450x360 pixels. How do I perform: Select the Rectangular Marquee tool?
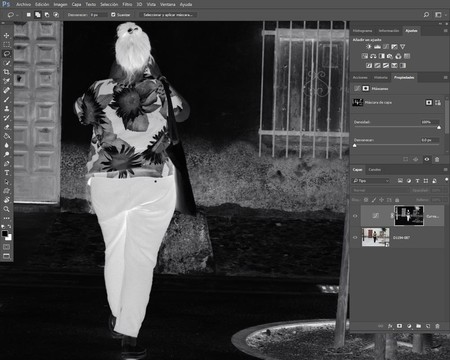[x=6, y=44]
